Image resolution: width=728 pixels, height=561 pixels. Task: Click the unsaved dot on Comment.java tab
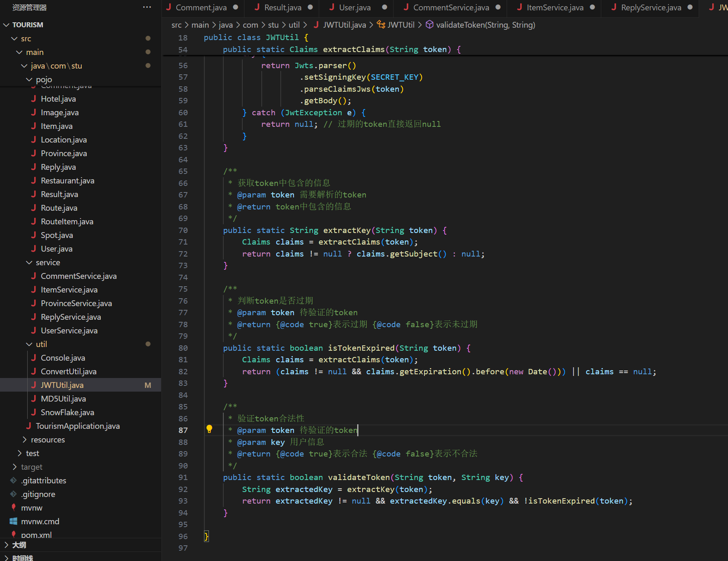pyautogui.click(x=235, y=7)
